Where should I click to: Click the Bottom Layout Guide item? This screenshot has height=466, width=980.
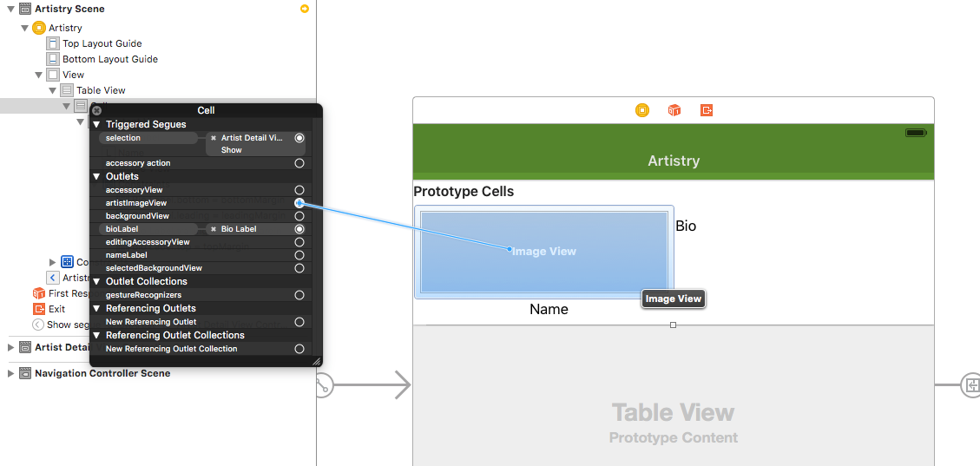(102, 59)
